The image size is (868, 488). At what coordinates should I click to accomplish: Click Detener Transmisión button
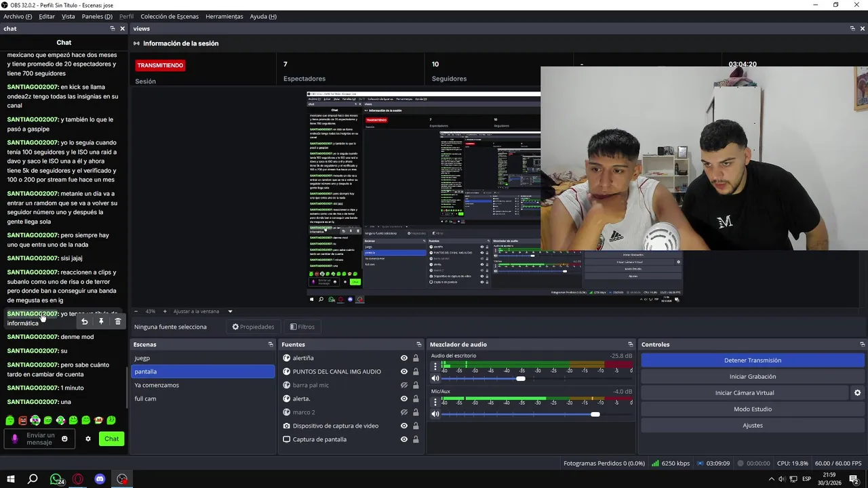[753, 361]
